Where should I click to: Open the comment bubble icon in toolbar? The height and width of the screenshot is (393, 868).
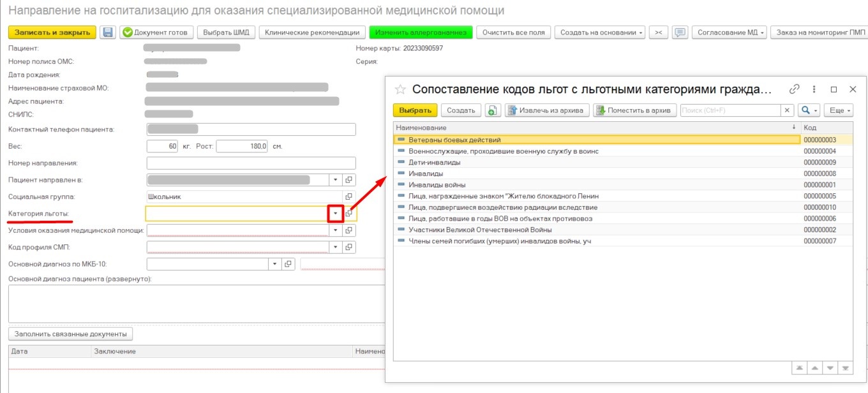click(x=680, y=33)
